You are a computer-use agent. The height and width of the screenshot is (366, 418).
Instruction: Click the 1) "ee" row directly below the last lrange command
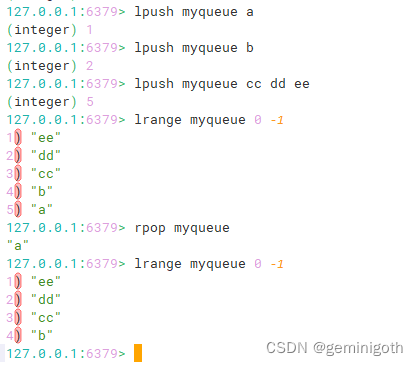34,282
